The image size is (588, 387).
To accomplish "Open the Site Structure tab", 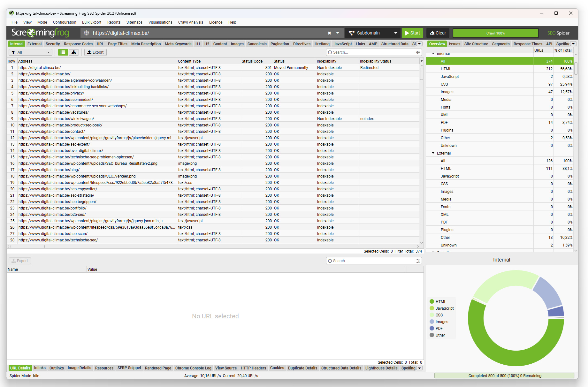I will [476, 44].
